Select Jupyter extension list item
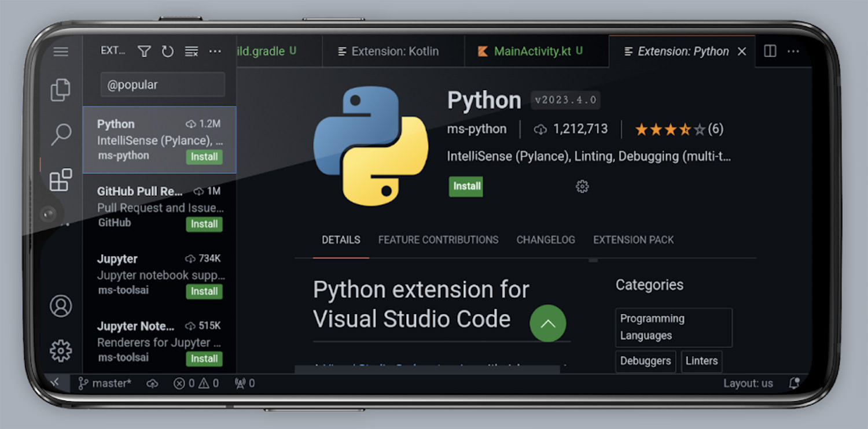Screen dimensions: 868x429 [x=160, y=274]
